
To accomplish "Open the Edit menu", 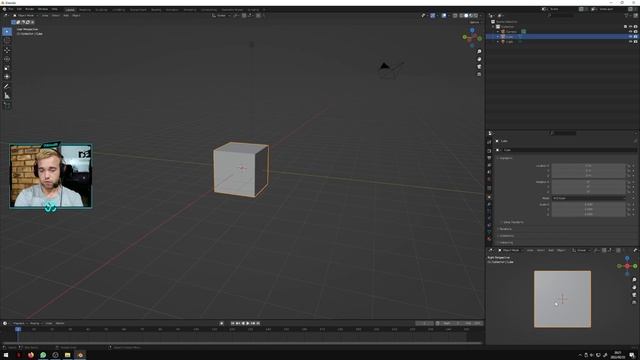I will tap(19, 9).
